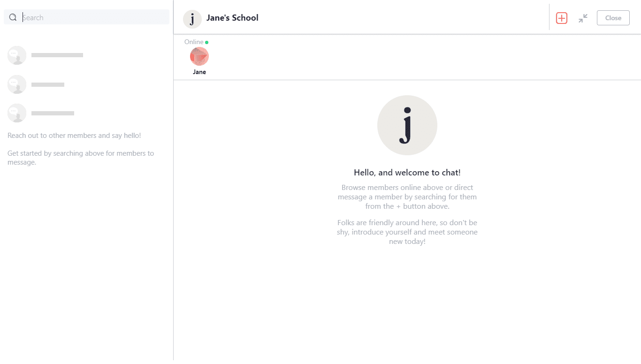This screenshot has height=364, width=641.
Task: Click "Reach out to other members" text
Action: tap(74, 136)
